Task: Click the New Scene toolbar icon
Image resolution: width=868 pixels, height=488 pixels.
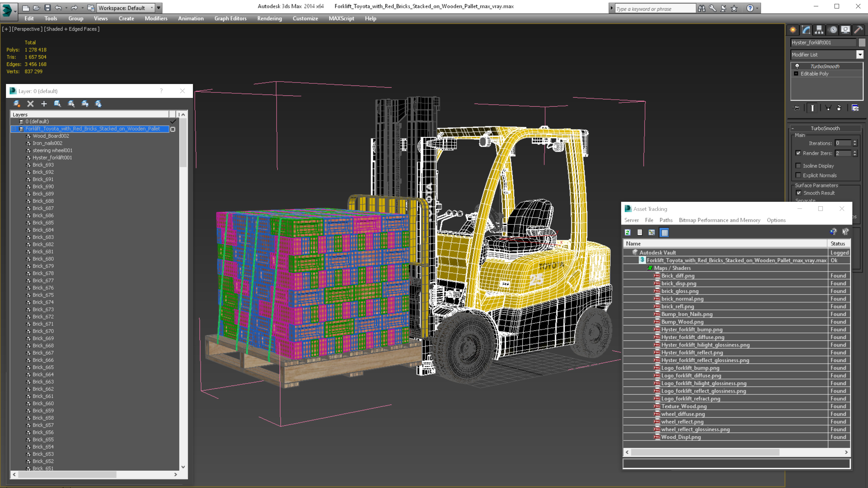Action: tap(26, 8)
